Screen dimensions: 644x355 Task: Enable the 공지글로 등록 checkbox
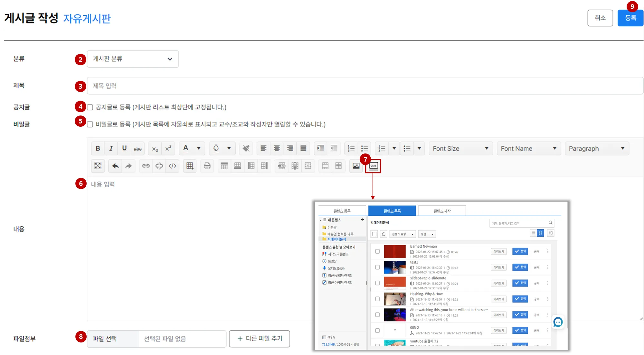tap(90, 107)
